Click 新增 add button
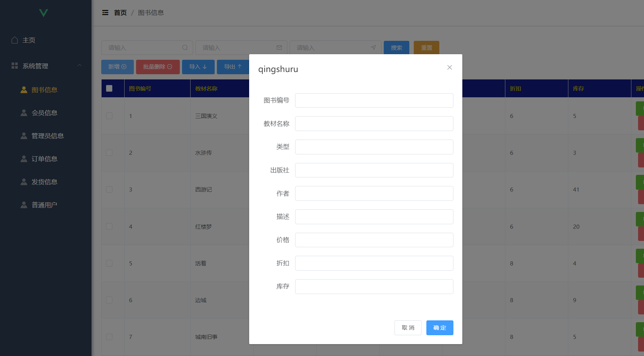The width and height of the screenshot is (644, 356). [118, 67]
